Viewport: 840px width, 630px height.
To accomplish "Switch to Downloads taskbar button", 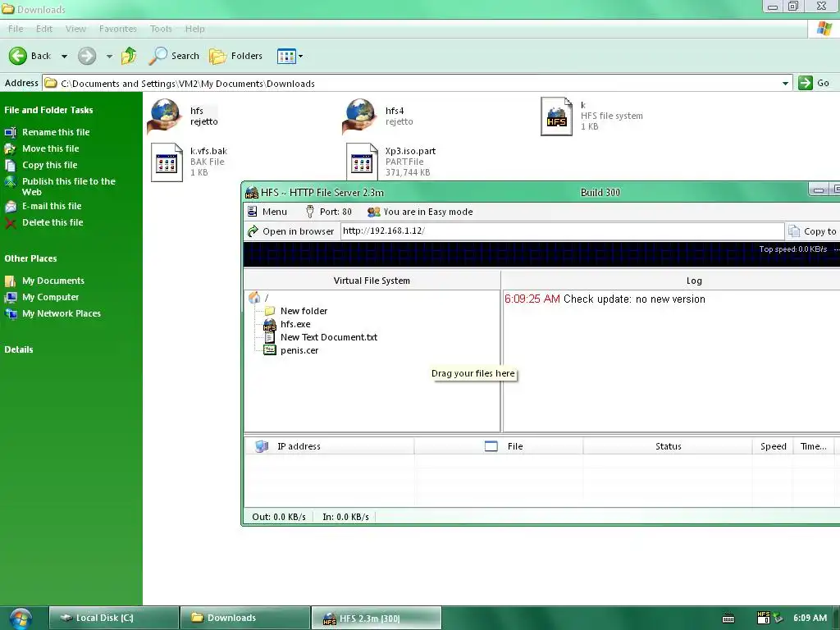I will [x=245, y=618].
